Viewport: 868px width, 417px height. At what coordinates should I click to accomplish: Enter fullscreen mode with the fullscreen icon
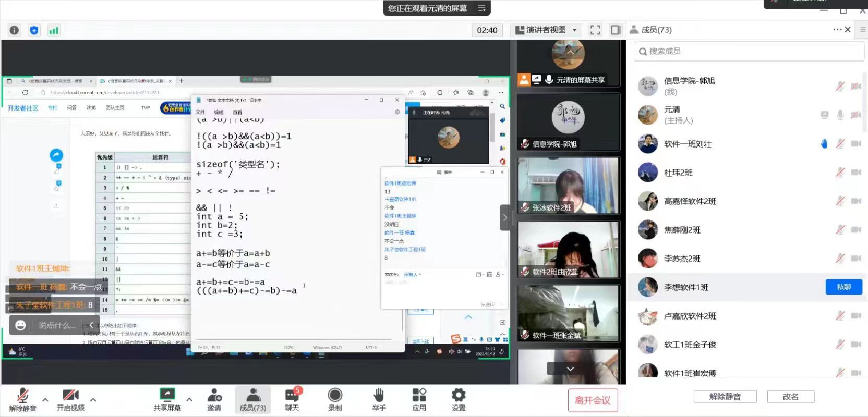click(x=595, y=30)
